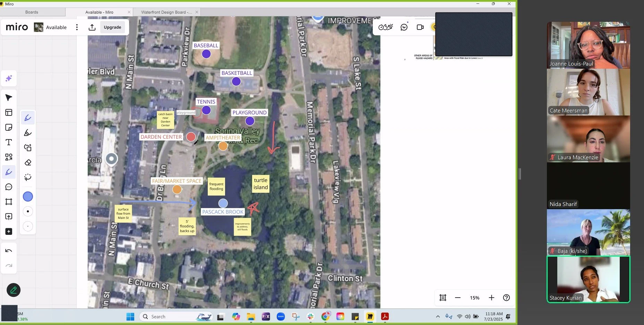644x325 pixels.
Task: Click the taskbar Search box
Action: (x=176, y=317)
